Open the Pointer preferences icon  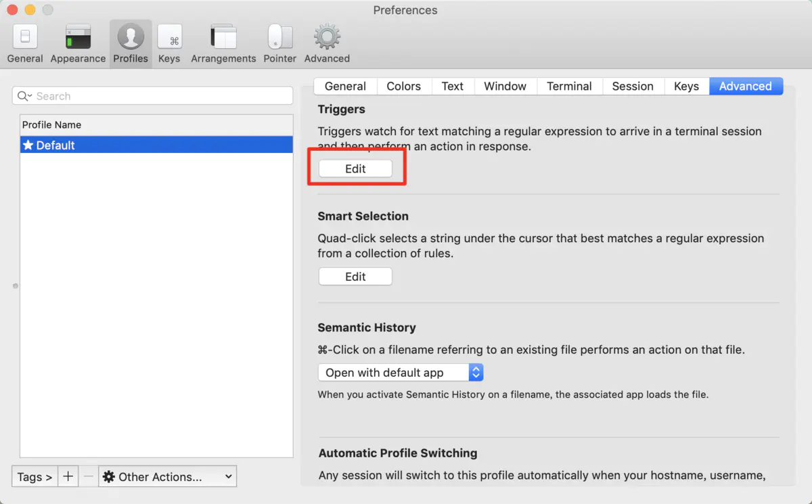pyautogui.click(x=280, y=43)
